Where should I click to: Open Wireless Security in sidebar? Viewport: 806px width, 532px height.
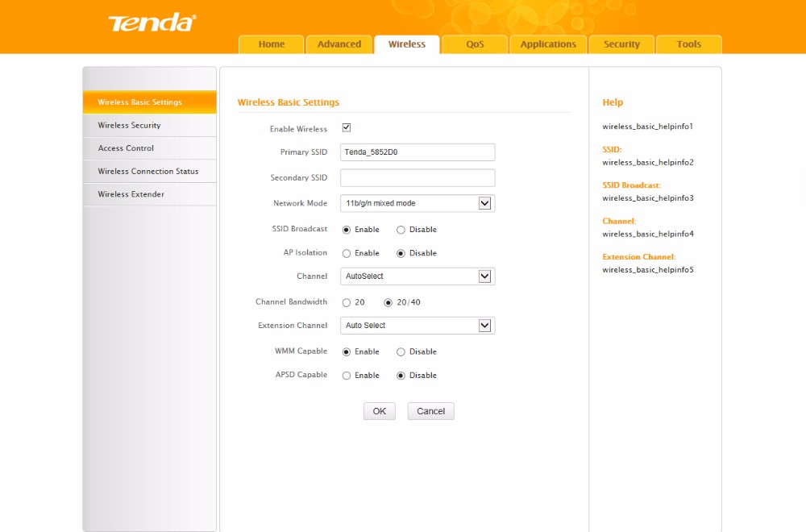[129, 126]
